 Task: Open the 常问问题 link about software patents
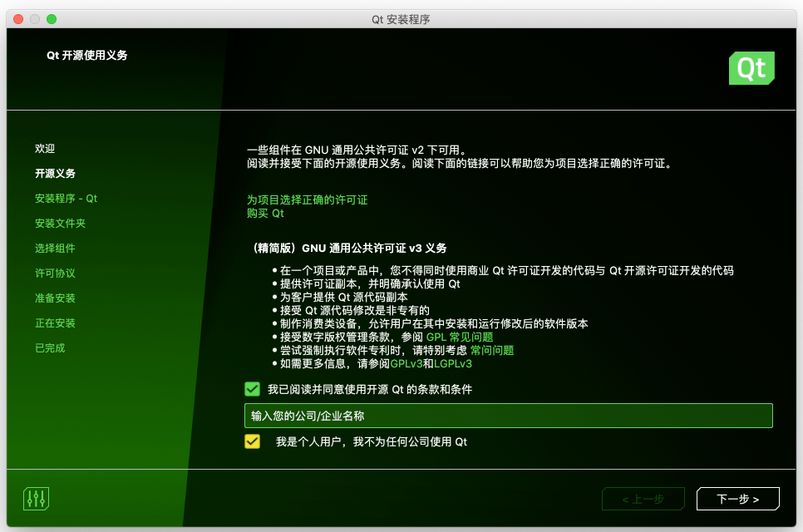click(491, 350)
